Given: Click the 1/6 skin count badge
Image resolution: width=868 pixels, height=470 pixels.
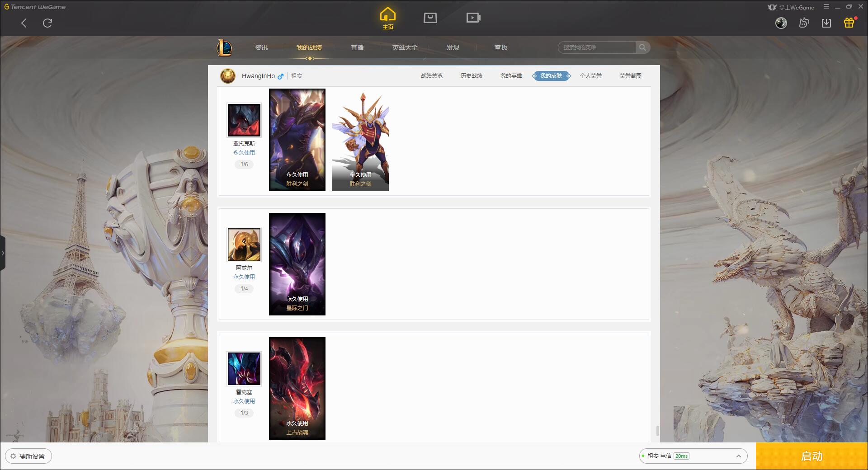Looking at the screenshot, I should point(244,164).
